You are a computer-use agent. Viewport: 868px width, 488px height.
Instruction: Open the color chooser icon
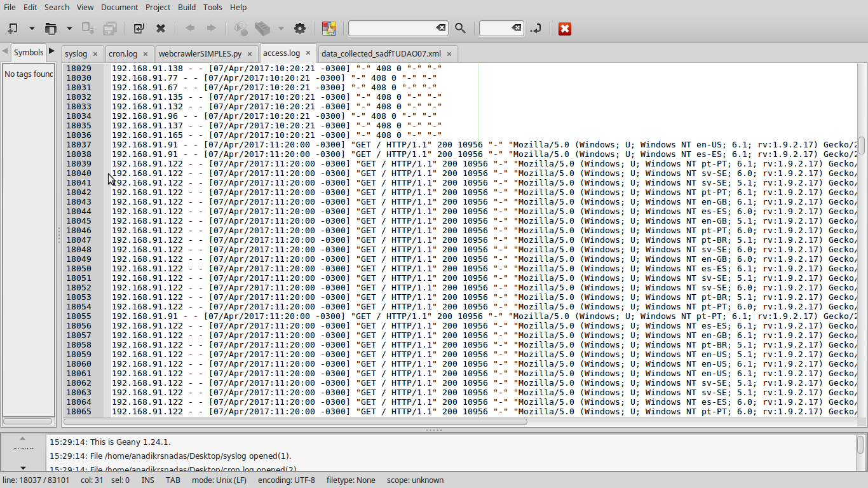pyautogui.click(x=329, y=28)
